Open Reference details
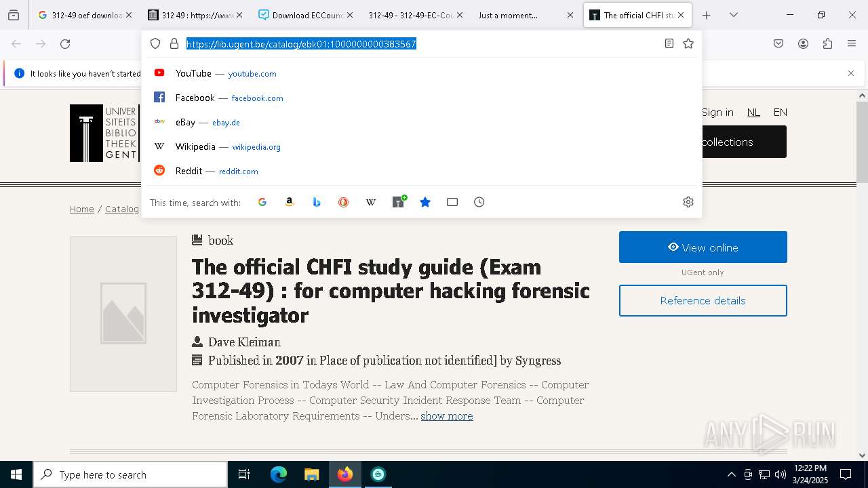 click(703, 300)
